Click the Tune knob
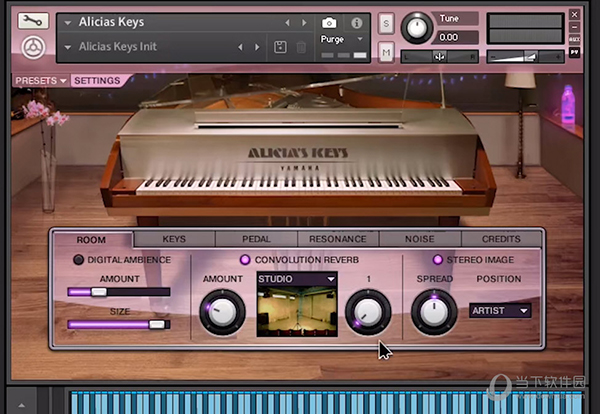 [x=417, y=28]
